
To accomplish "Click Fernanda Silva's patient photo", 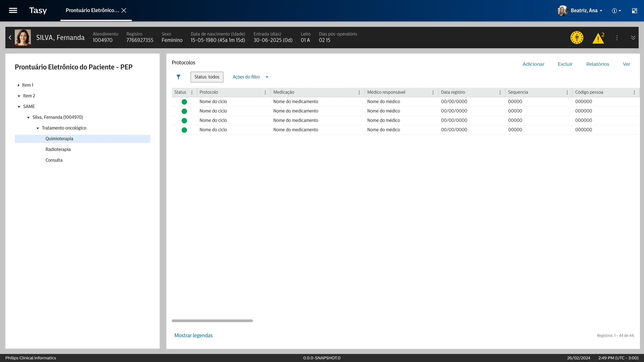I will point(23,38).
